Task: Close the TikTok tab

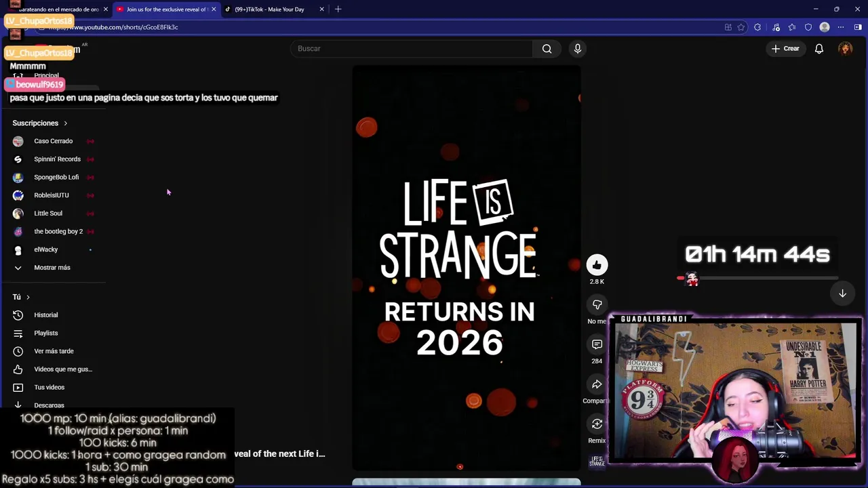Action: coord(321,9)
